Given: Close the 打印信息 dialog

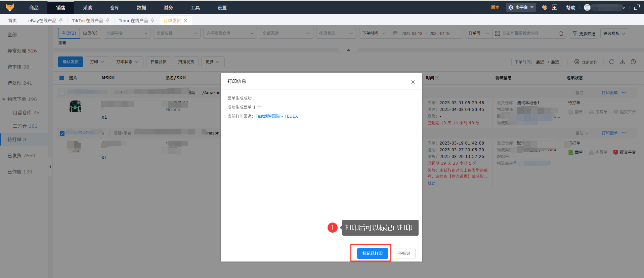Looking at the screenshot, I should point(413,82).
